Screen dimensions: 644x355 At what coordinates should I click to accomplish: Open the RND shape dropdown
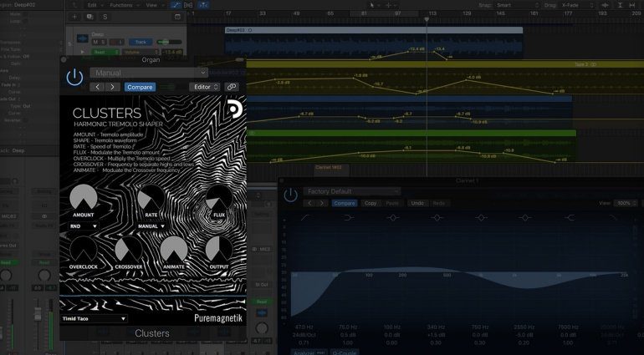coord(84,226)
